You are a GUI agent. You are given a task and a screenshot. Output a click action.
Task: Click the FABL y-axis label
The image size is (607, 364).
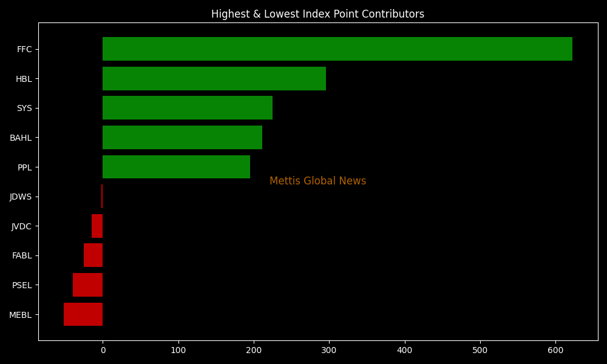pos(22,255)
